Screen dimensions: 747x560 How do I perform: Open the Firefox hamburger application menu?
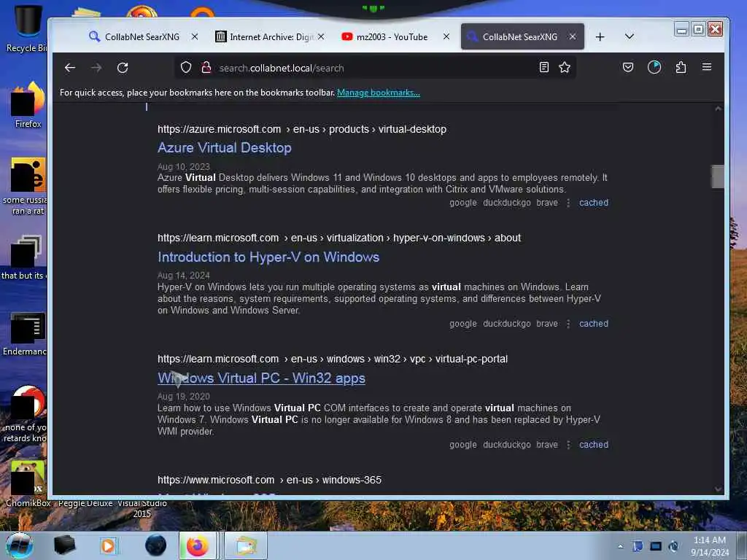(x=706, y=67)
